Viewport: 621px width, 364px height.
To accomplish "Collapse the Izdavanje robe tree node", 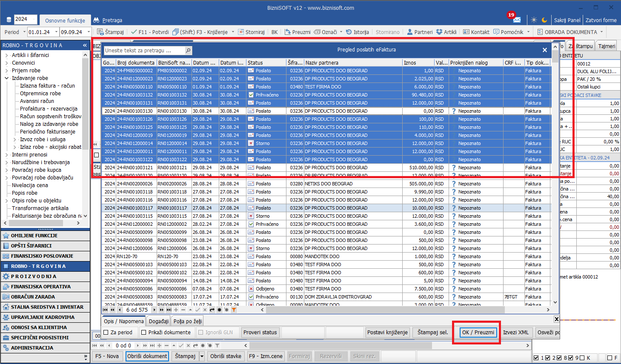I will pos(7,78).
